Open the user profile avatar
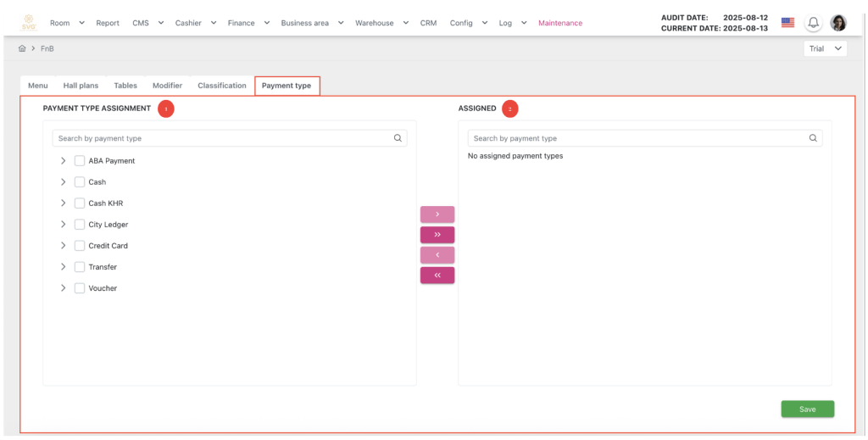The height and width of the screenshot is (440, 868). tap(838, 23)
